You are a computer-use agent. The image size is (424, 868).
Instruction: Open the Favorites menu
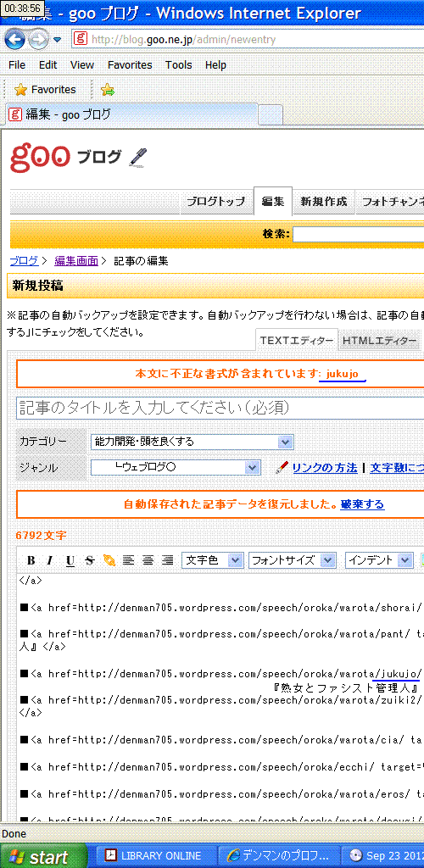pyautogui.click(x=130, y=65)
